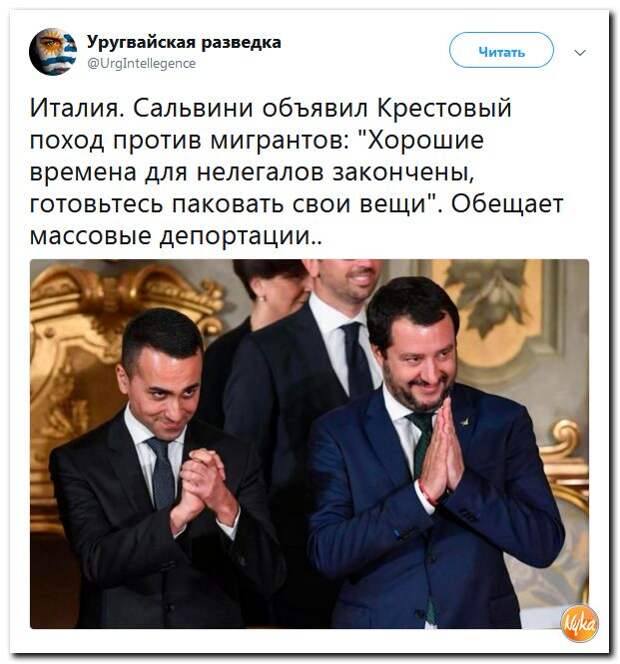Screen dimensions: 620x664
Task: Open the attached tweet photo
Action: coord(309,443)
